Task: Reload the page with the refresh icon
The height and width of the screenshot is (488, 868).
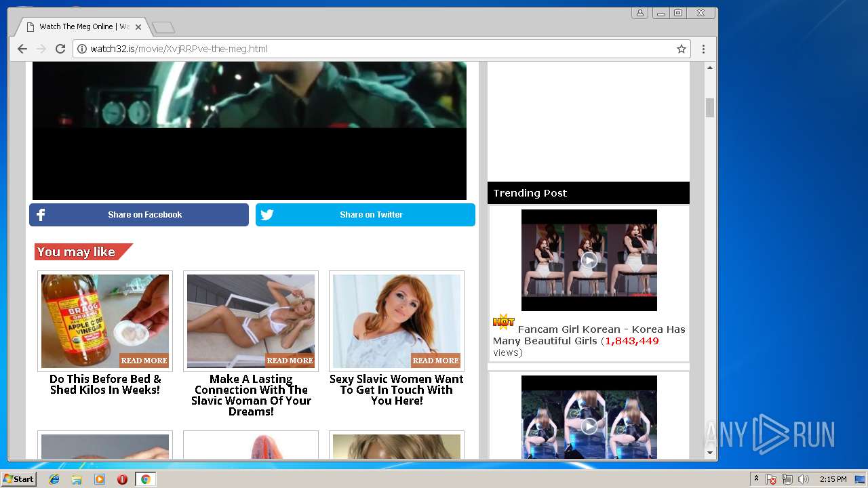Action: [x=60, y=49]
